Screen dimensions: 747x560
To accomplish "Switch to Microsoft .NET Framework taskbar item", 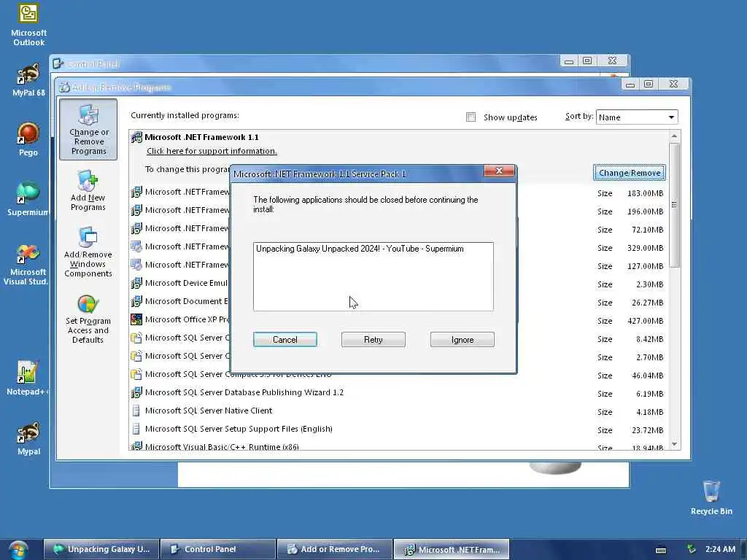I will [451, 549].
